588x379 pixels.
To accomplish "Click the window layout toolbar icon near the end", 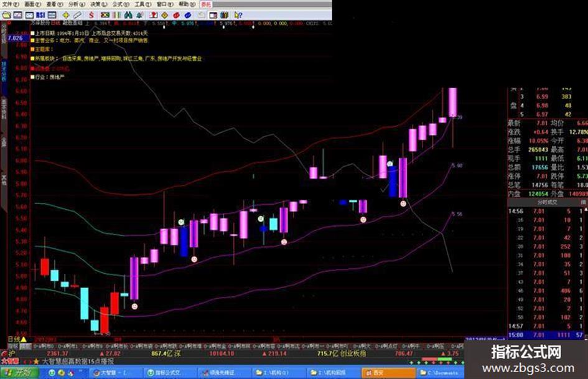I will (x=213, y=15).
